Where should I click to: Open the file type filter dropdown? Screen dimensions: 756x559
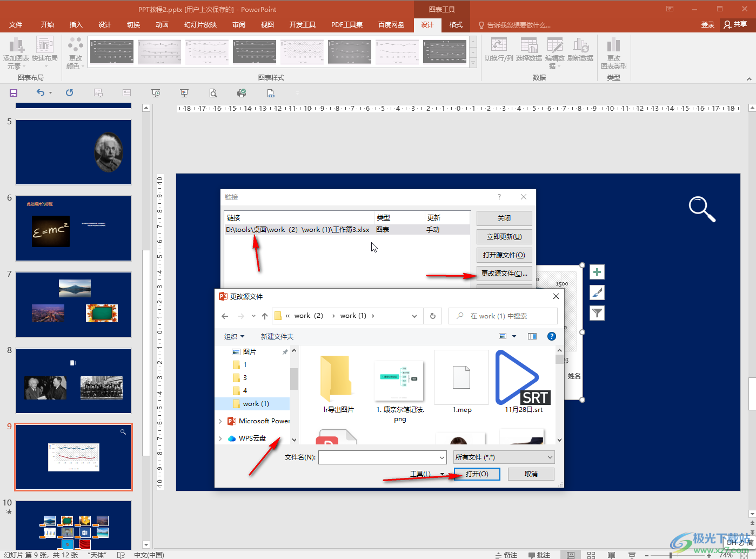(504, 457)
